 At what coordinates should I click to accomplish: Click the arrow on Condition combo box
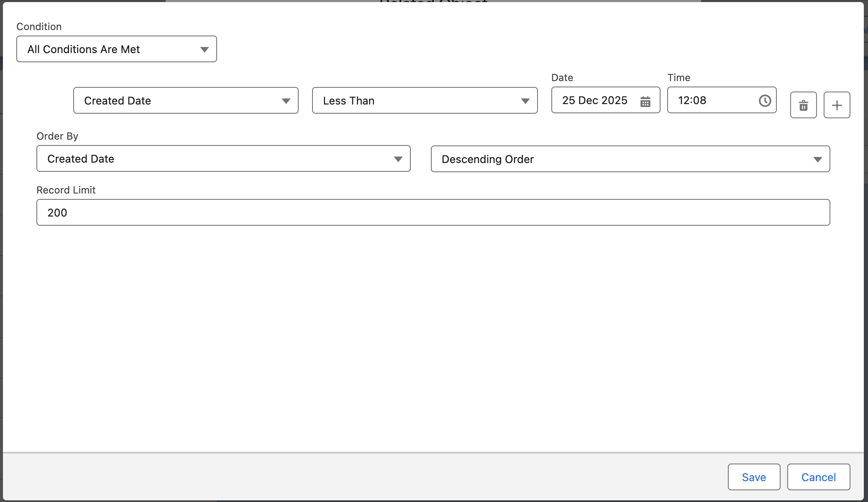(204, 50)
